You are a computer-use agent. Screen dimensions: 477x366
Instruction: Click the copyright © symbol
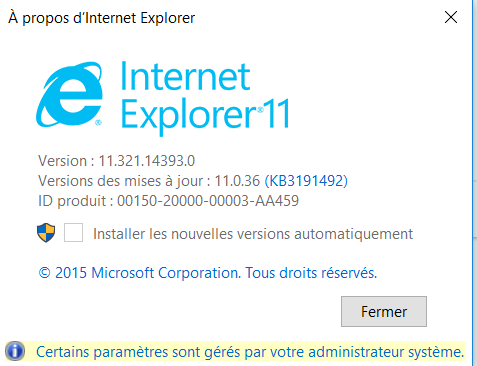(45, 273)
